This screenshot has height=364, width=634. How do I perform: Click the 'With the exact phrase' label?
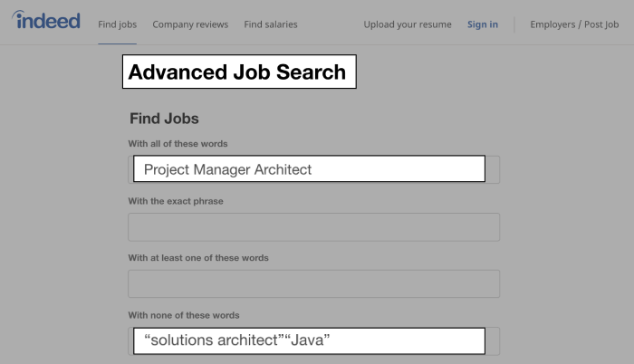(176, 201)
